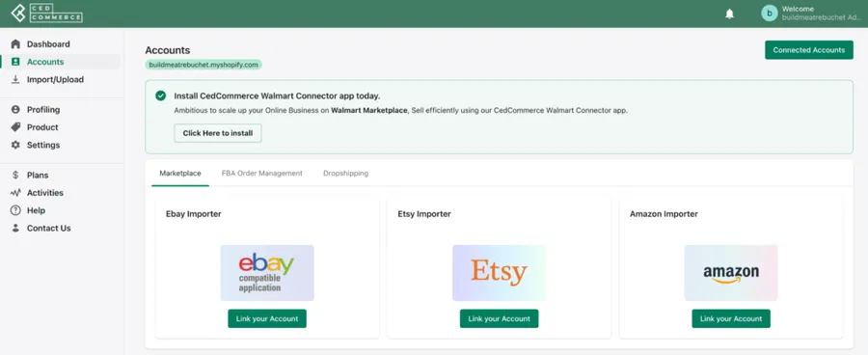
Task: Click the Install CedCommerce Walmart Connector heading
Action: [277, 96]
